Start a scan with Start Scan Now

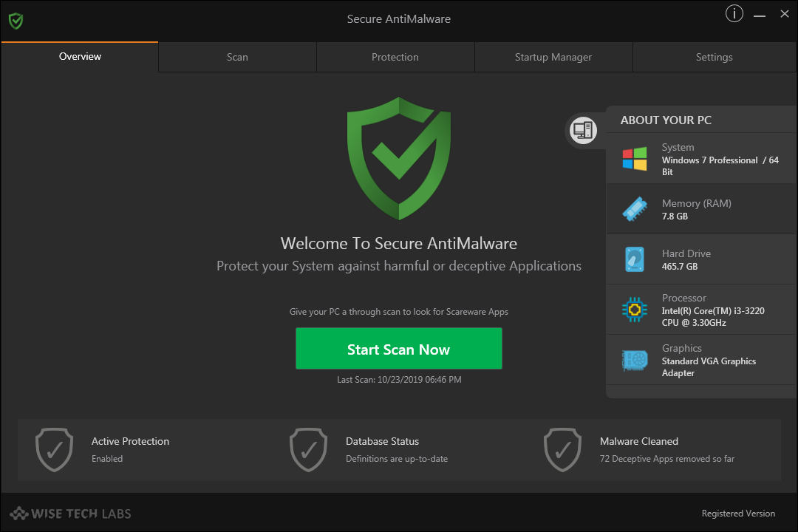pos(399,349)
